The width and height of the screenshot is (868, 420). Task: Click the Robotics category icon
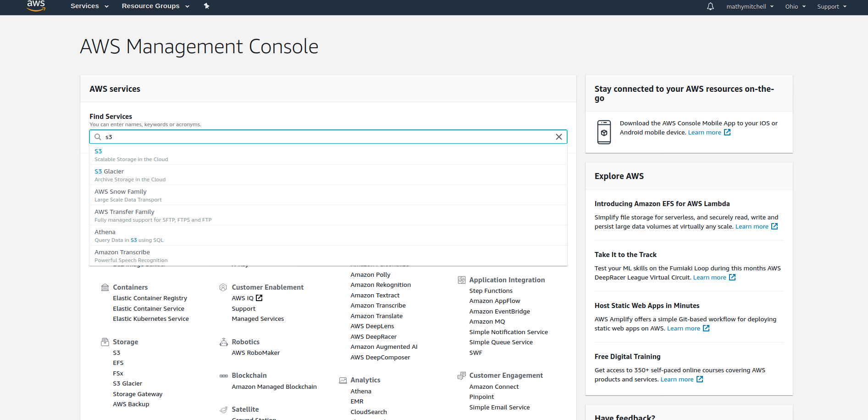(x=224, y=342)
